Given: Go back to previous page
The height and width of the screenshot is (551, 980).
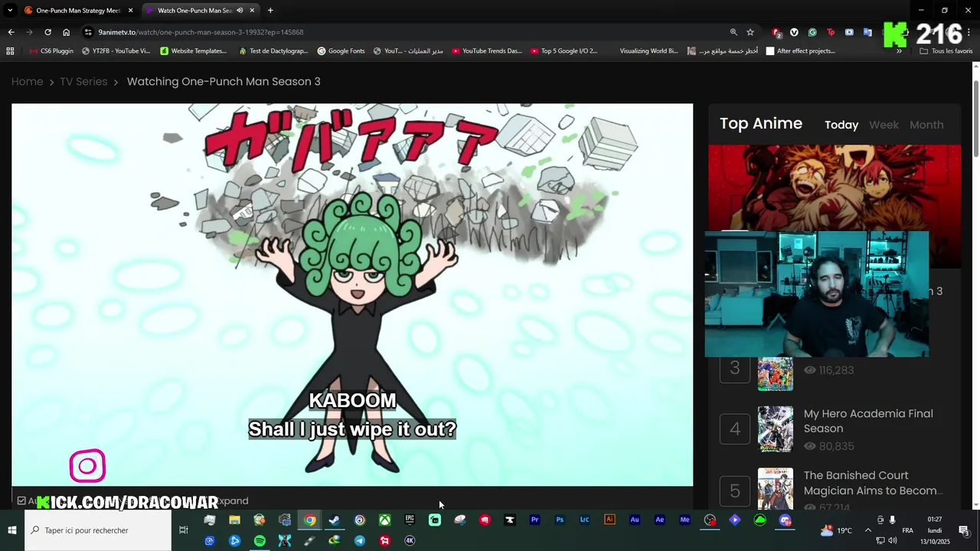Looking at the screenshot, I should [x=11, y=32].
